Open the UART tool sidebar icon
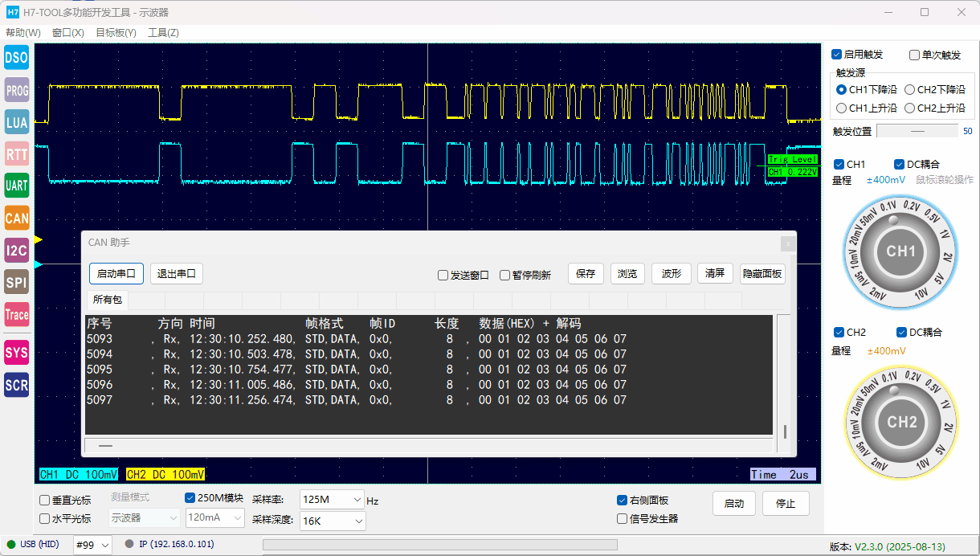Image resolution: width=980 pixels, height=556 pixels. tap(17, 186)
